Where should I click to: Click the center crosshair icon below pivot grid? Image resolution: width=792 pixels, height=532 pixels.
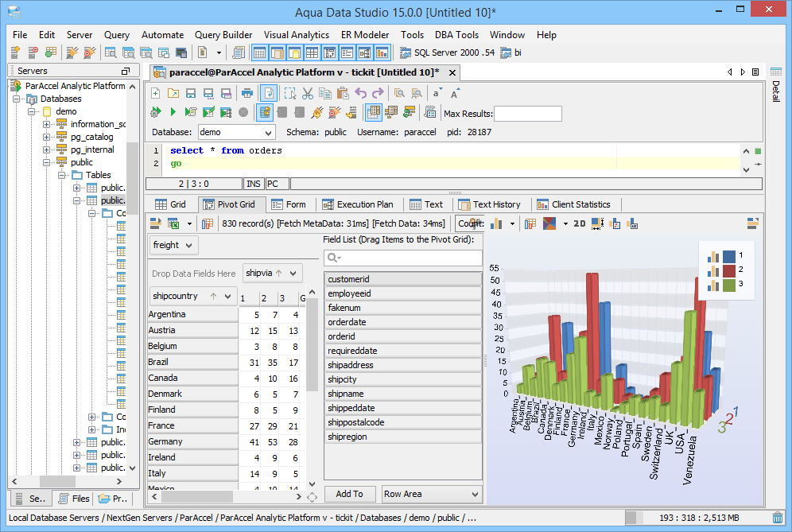[313, 497]
